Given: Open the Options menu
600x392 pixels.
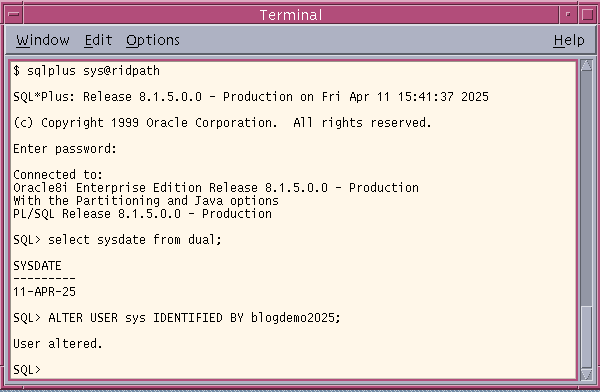Looking at the screenshot, I should tap(153, 40).
